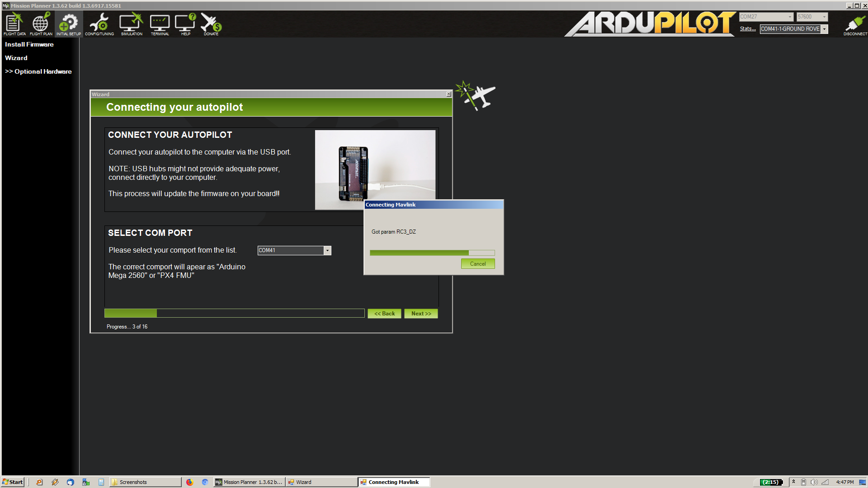868x488 pixels.
Task: Open the COM27 port dropdown
Action: click(766, 17)
